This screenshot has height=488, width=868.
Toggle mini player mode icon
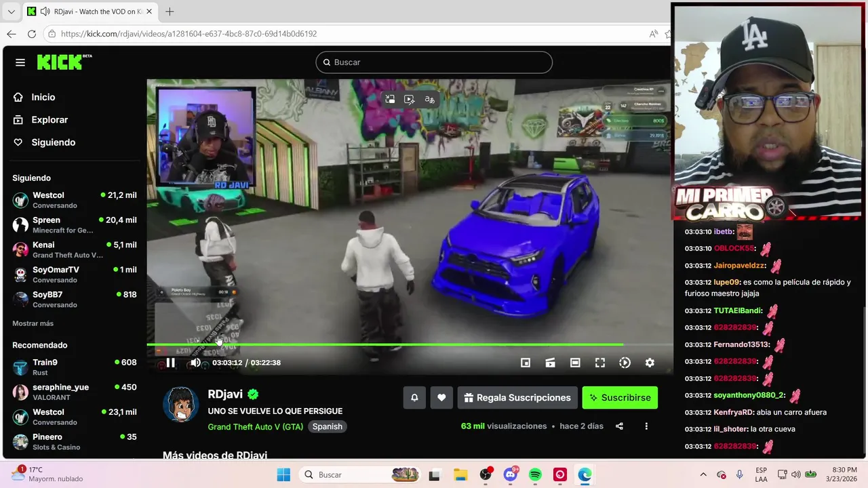pos(526,363)
